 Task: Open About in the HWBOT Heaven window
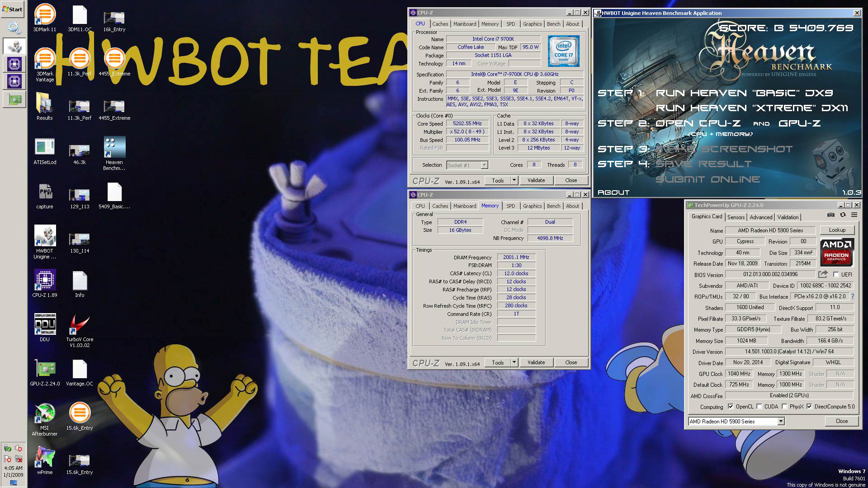(x=613, y=192)
